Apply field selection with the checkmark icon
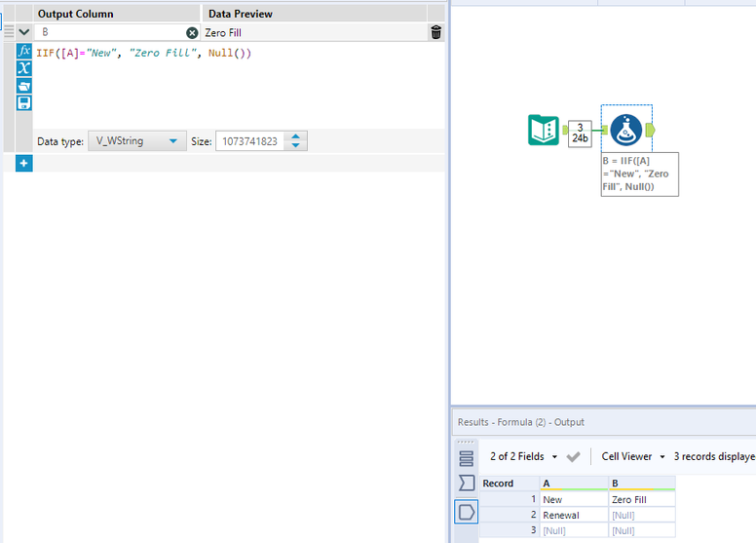 tap(573, 456)
